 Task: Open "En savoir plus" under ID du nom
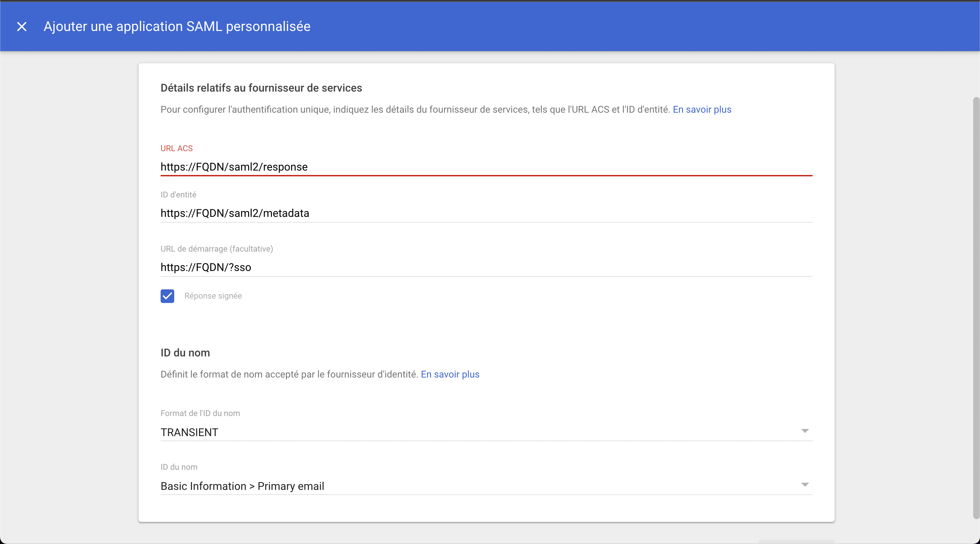coord(450,374)
